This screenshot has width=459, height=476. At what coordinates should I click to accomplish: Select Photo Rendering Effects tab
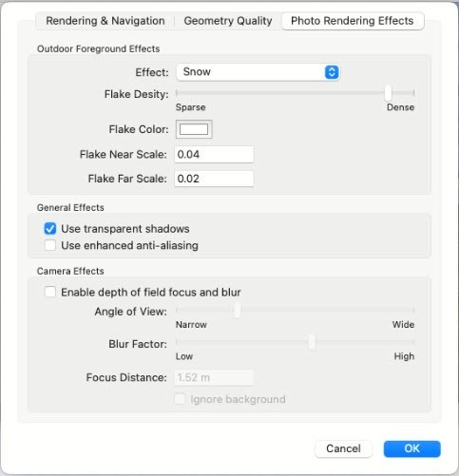(x=353, y=21)
